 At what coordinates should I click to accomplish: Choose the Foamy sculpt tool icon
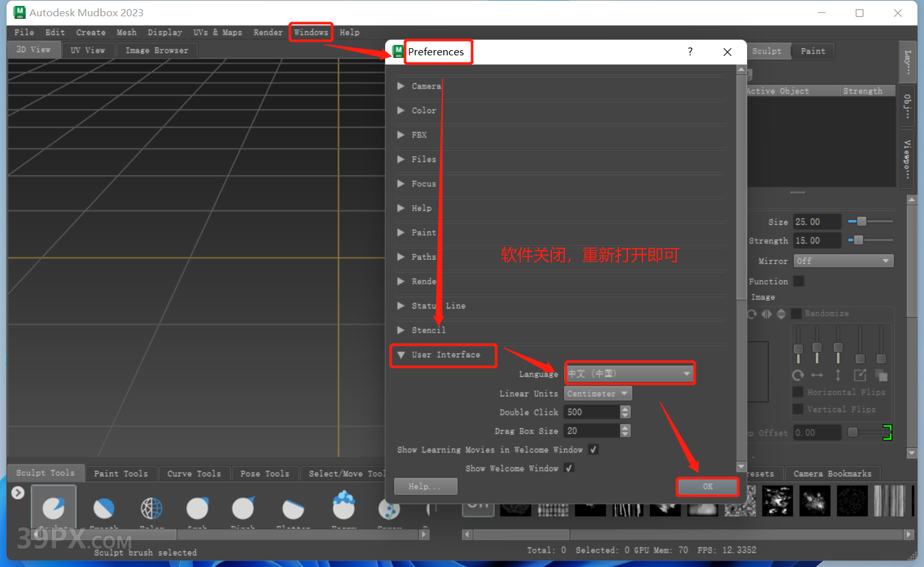click(x=344, y=506)
